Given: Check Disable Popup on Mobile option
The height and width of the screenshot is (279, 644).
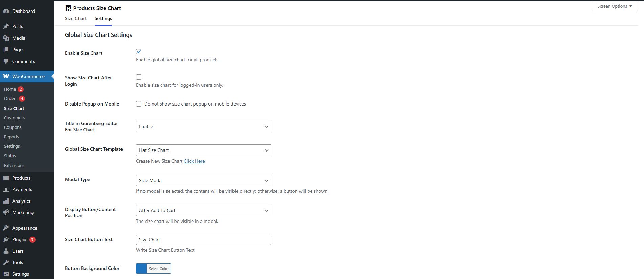Looking at the screenshot, I should pyautogui.click(x=139, y=104).
